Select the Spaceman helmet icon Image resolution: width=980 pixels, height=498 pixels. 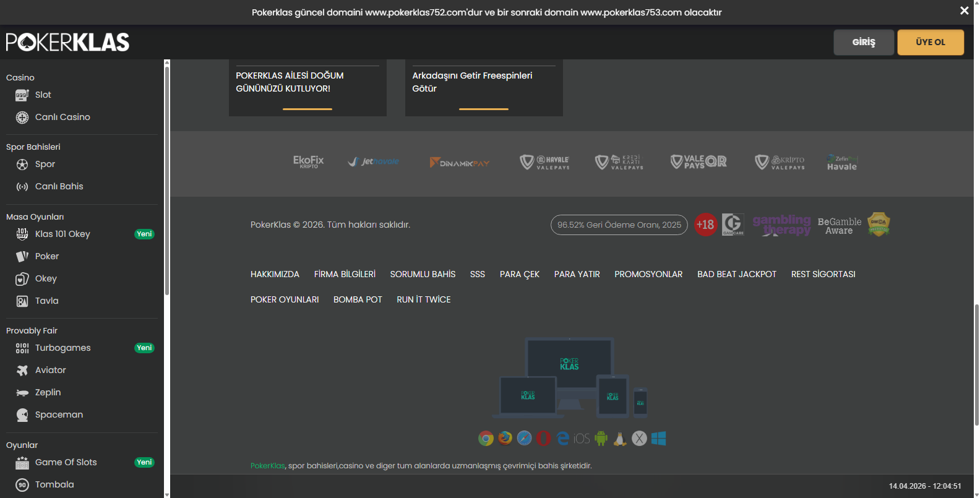tap(22, 414)
